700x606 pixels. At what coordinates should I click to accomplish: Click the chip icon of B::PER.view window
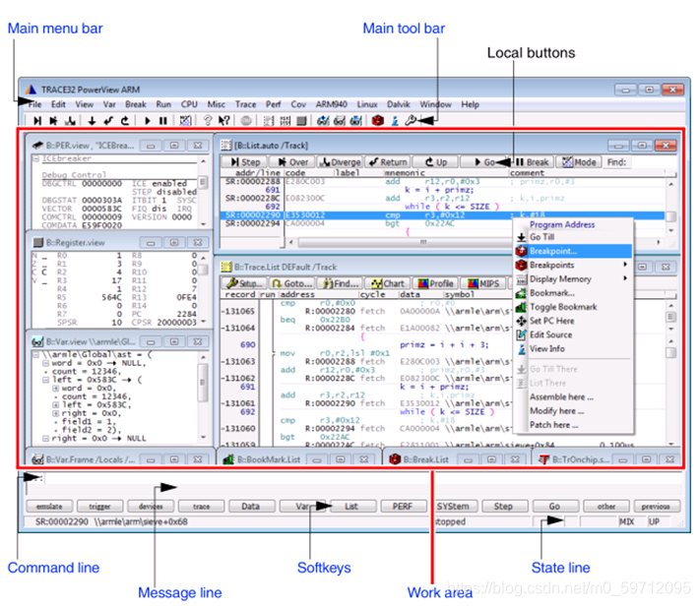coord(37,145)
